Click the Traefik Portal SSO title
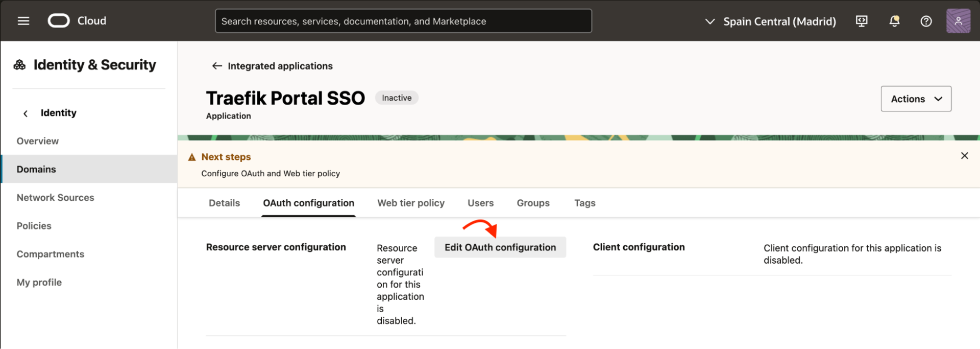This screenshot has height=349, width=980. (x=285, y=98)
